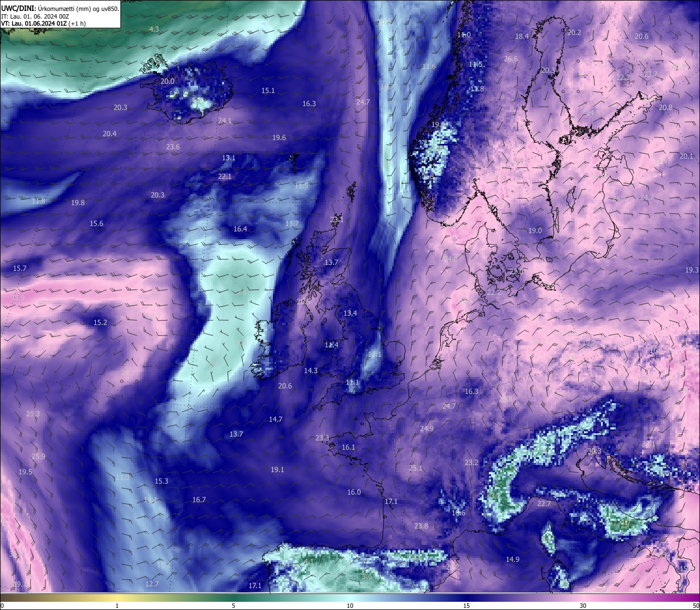Click the 11.6 value label

pos(429,66)
